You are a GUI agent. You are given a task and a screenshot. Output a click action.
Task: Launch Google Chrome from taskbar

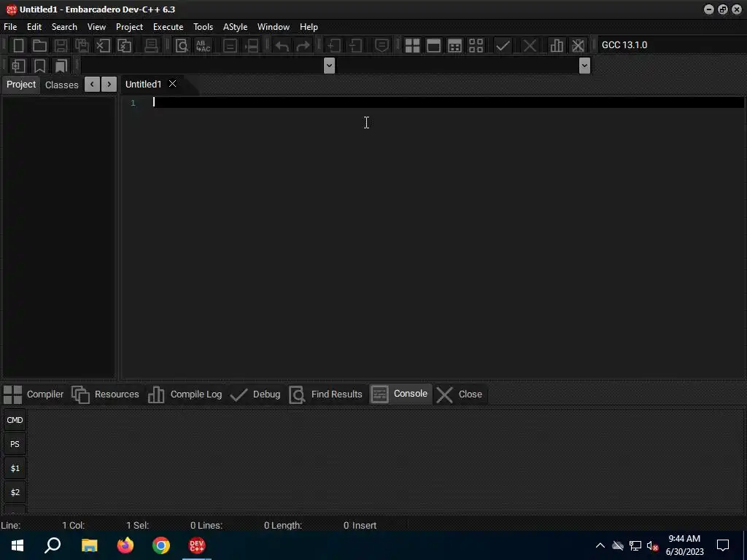[161, 545]
